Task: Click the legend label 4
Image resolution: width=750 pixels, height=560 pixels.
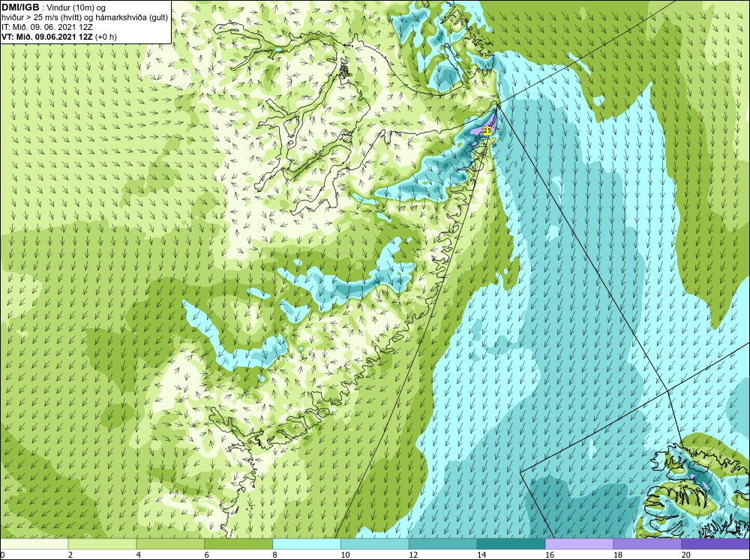Action: pos(139,555)
